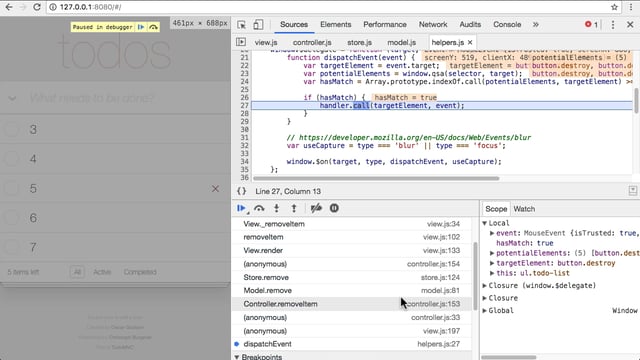Open the view.js file tab
Image resolution: width=640 pixels, height=360 pixels.
pos(266,42)
